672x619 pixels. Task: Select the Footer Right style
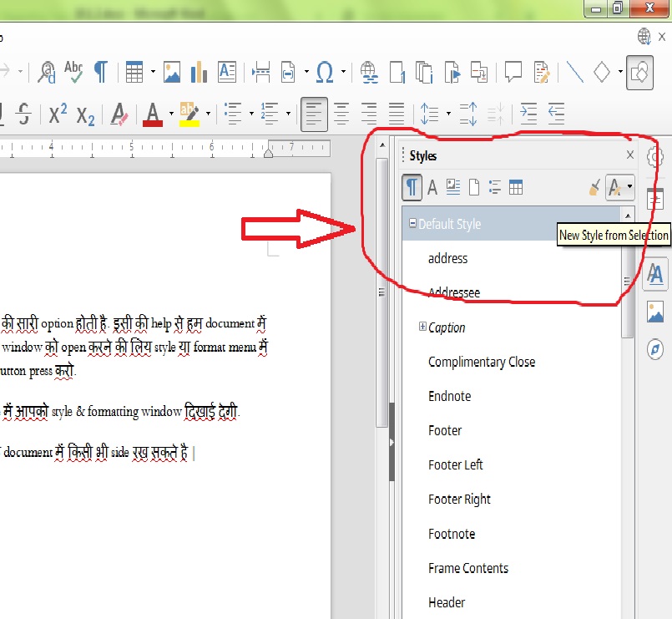(459, 499)
